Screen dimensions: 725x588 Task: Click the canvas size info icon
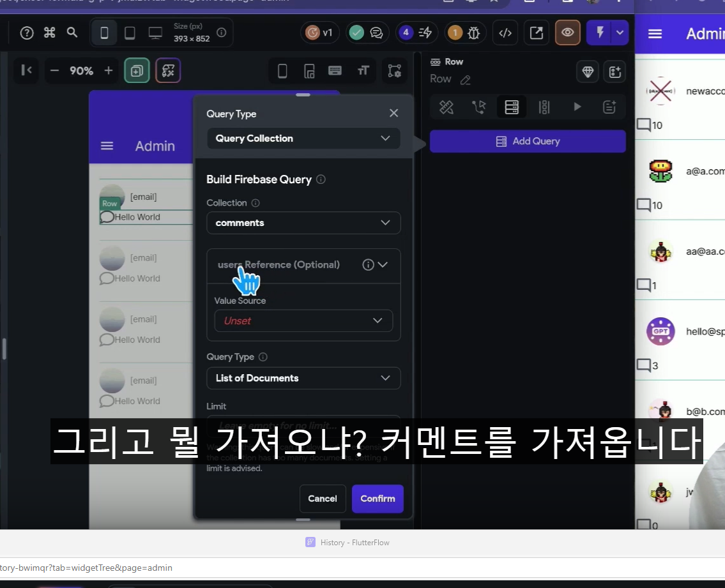point(222,33)
